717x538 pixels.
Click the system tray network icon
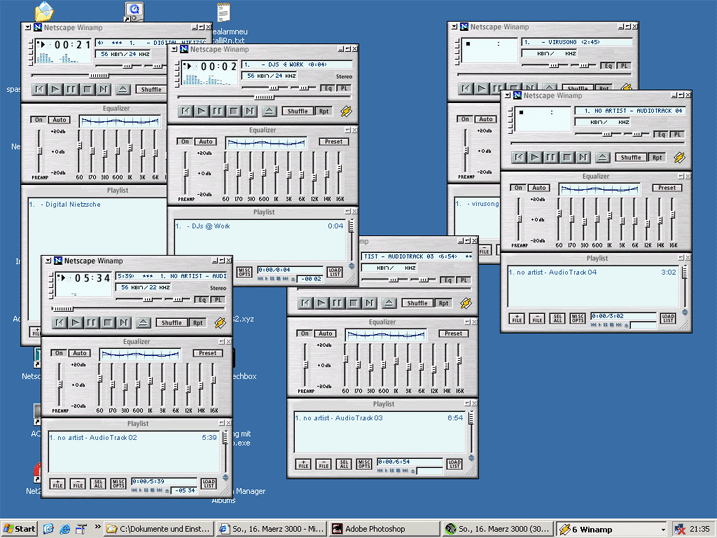(x=680, y=529)
